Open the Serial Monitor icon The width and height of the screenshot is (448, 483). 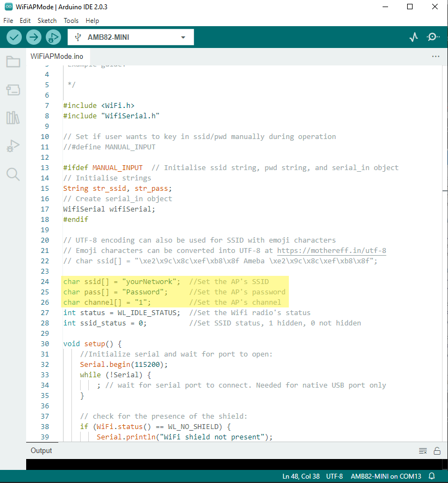tap(433, 37)
